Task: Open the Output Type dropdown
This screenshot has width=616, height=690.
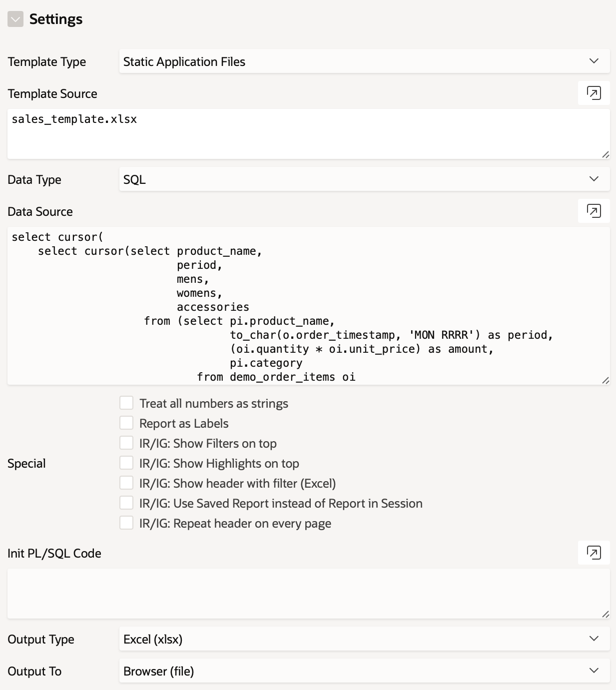Action: point(364,639)
